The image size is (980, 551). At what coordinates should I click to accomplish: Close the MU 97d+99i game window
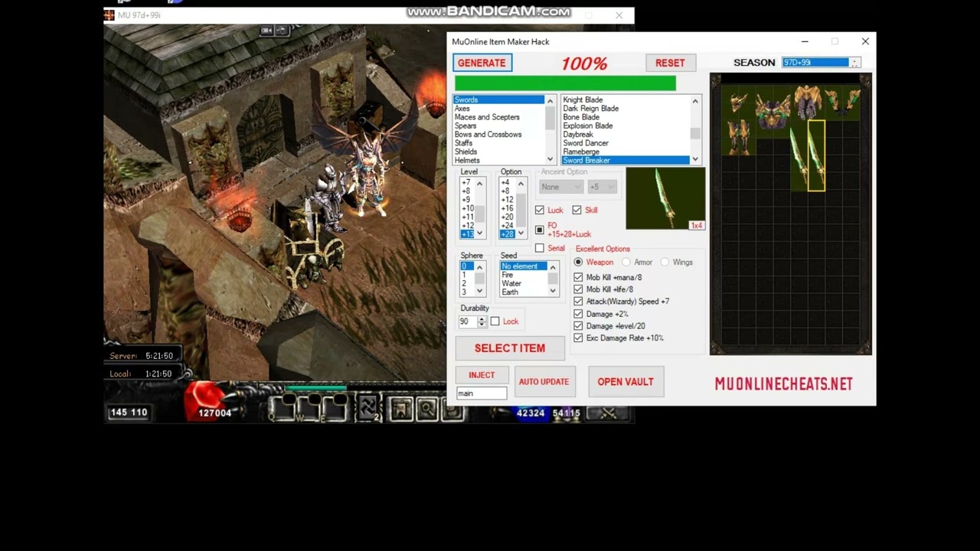619,15
